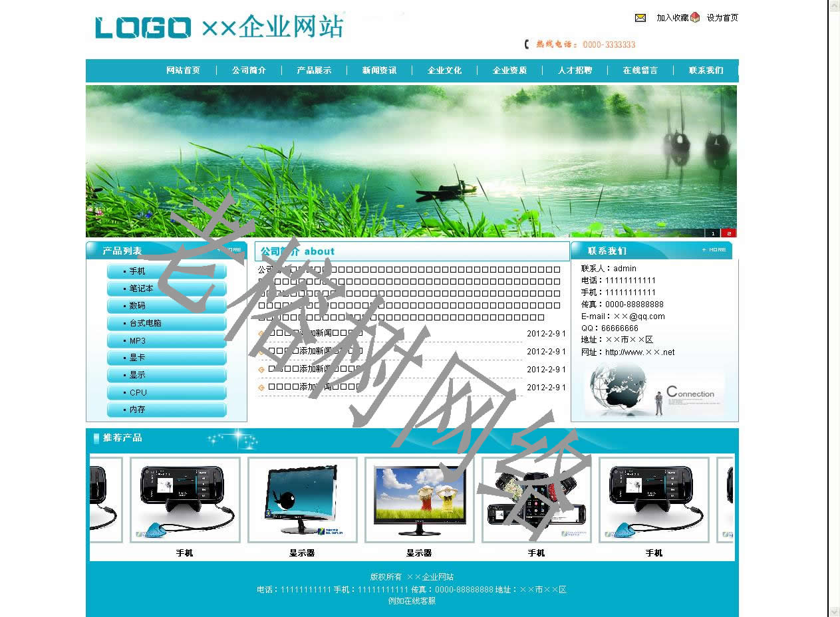Click the scrollbar up arrow

pyautogui.click(x=834, y=5)
